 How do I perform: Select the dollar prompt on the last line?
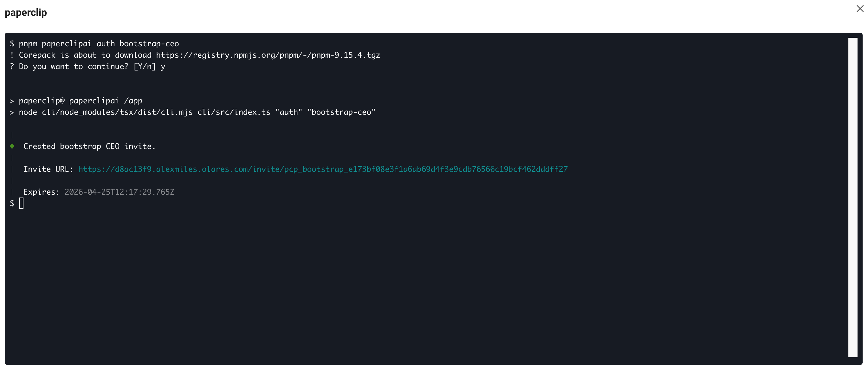click(12, 203)
